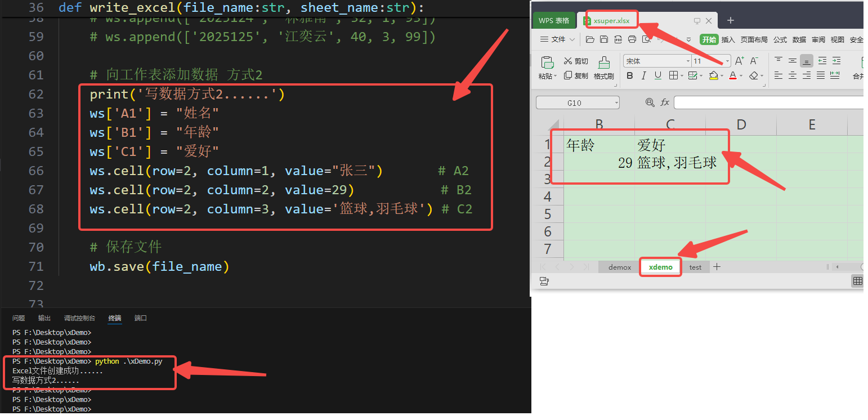Click the fx insert function icon
The width and height of the screenshot is (868, 420).
pyautogui.click(x=665, y=102)
